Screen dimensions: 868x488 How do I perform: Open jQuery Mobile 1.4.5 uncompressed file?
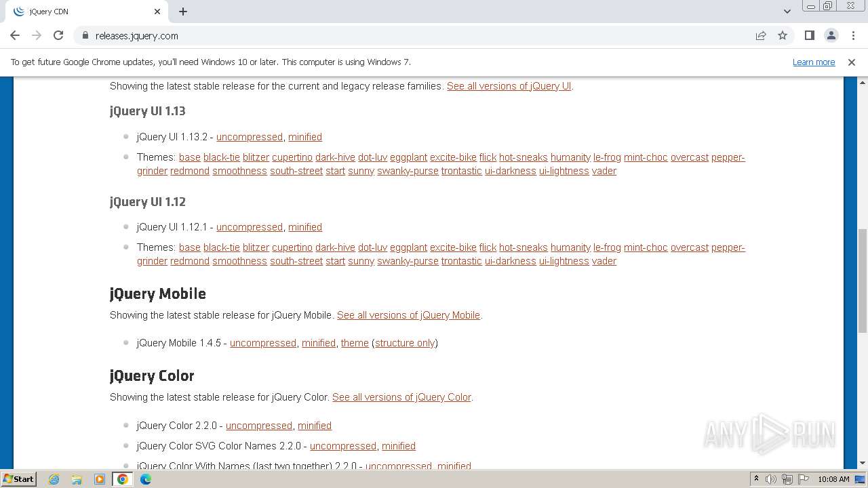[x=263, y=343]
